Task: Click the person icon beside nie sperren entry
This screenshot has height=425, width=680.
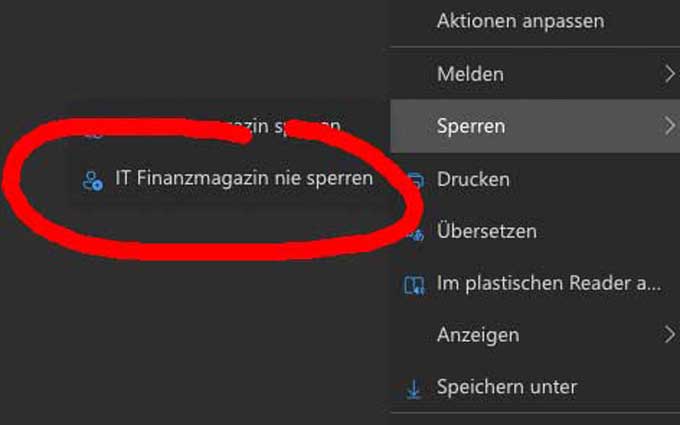Action: pyautogui.click(x=92, y=181)
